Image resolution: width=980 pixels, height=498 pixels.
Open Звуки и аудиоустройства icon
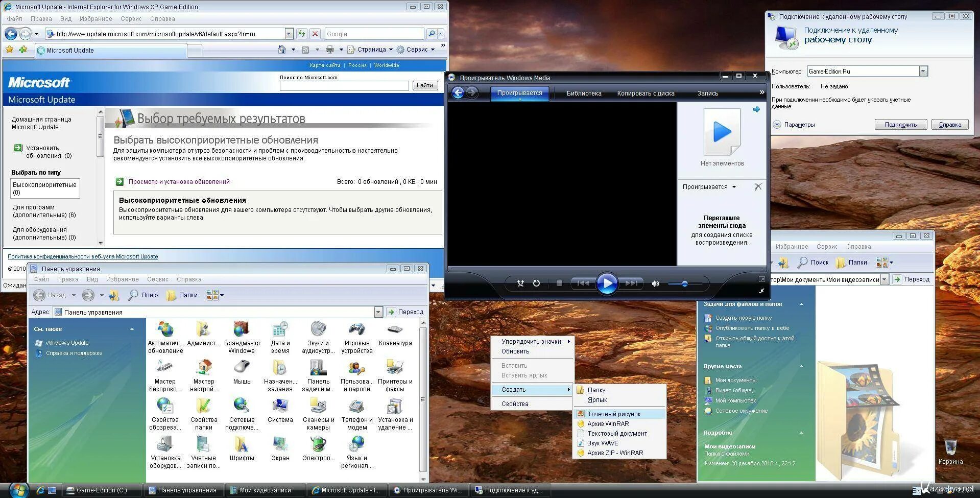318,337
